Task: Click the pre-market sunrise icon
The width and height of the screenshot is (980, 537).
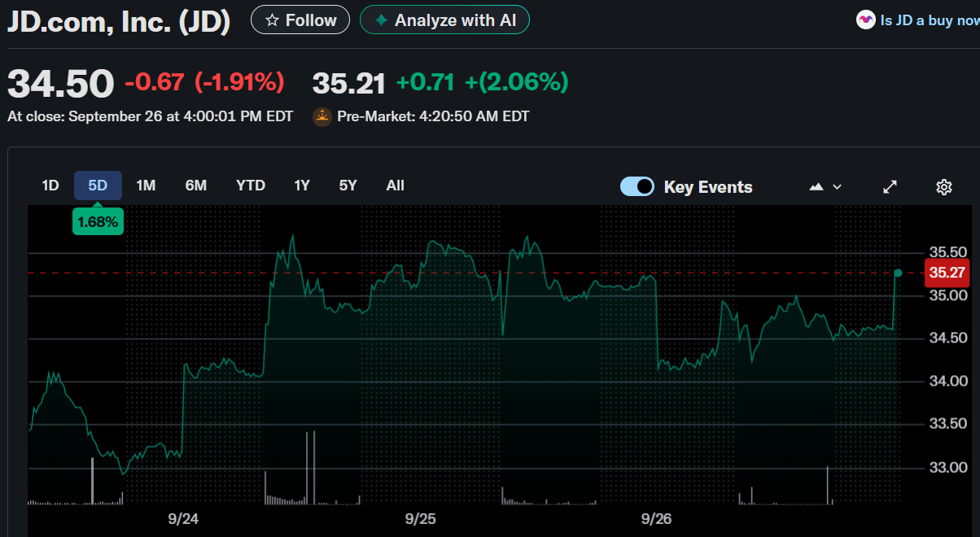Action: point(322,116)
